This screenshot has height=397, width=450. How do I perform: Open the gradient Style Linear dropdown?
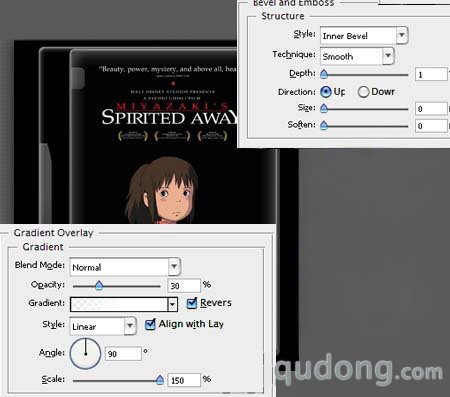pyautogui.click(x=130, y=326)
